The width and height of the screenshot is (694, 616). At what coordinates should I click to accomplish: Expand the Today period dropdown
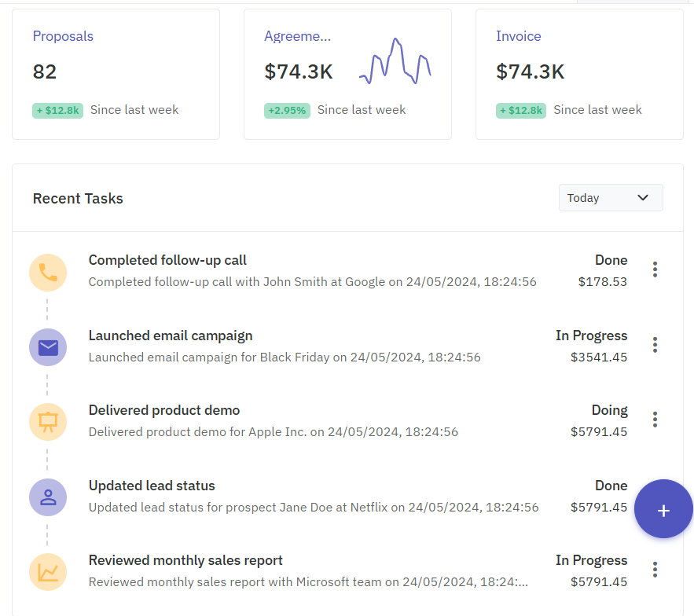click(610, 198)
